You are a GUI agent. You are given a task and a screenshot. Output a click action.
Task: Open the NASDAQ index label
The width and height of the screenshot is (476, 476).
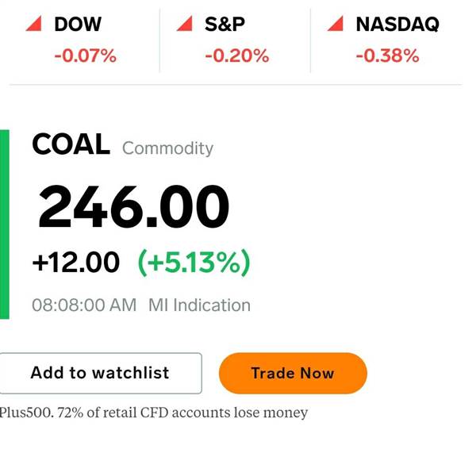397,24
